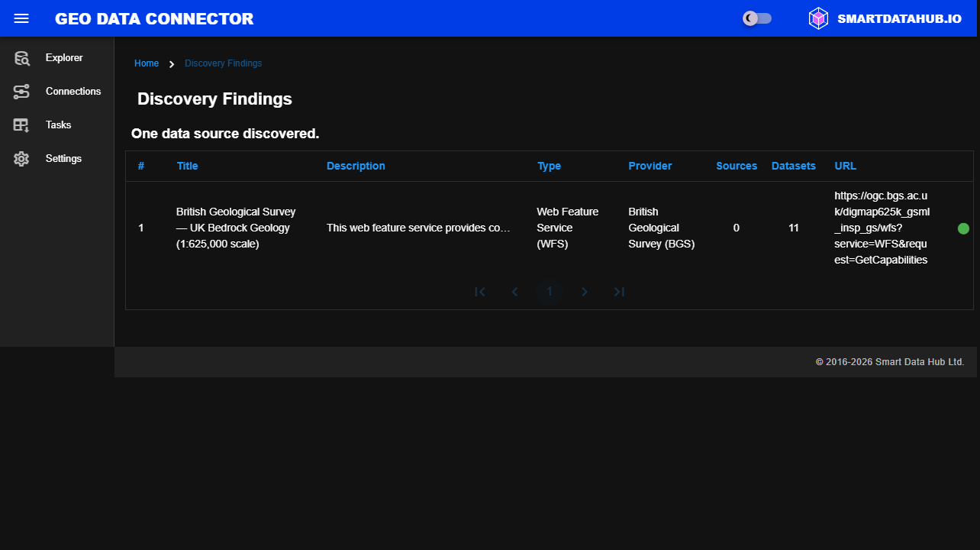Go to the previous results page
This screenshot has width=980, height=550.
pos(514,292)
